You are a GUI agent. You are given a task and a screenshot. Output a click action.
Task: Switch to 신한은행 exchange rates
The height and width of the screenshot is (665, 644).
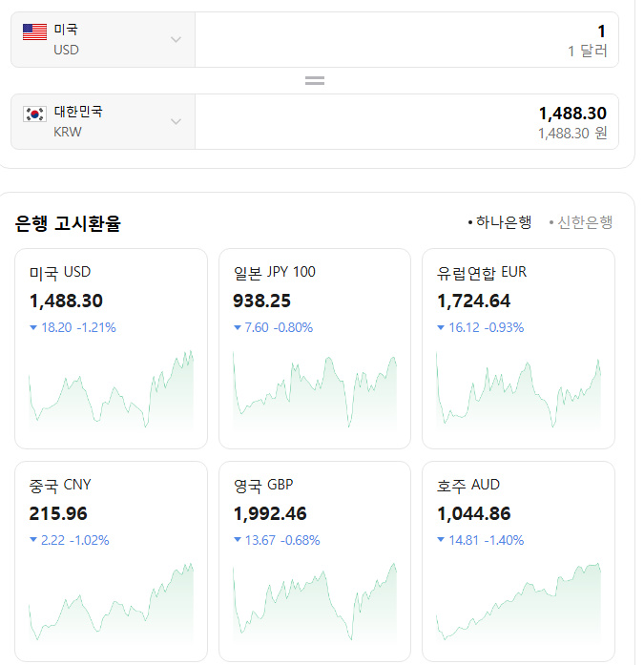tap(584, 222)
